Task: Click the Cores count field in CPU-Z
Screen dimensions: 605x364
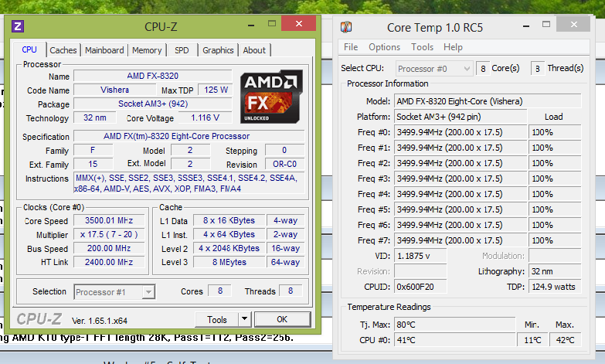Action: (x=220, y=291)
